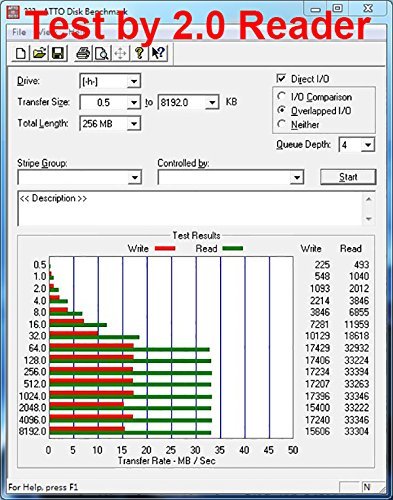
Task: Click the N indicator in status bar
Action: 367,487
